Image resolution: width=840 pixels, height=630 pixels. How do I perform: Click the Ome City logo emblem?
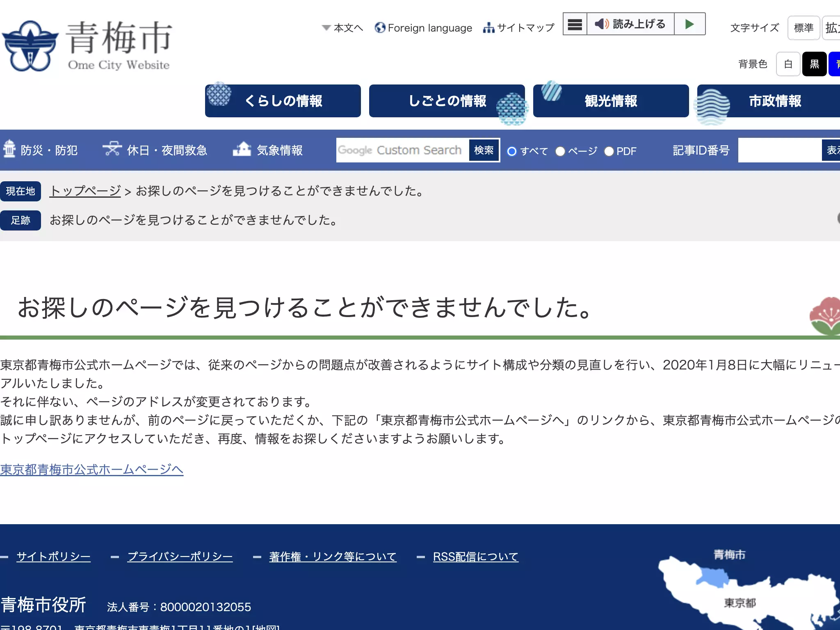click(x=30, y=46)
